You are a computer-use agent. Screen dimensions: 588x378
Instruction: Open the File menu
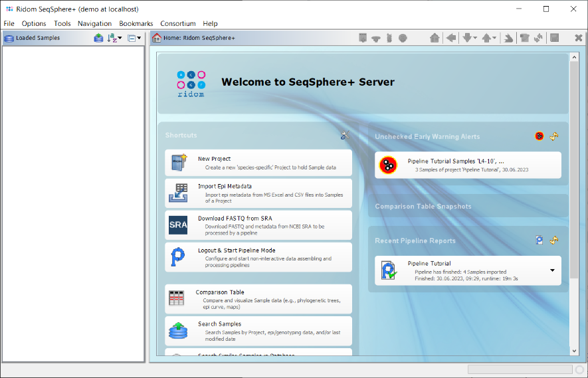tap(9, 23)
